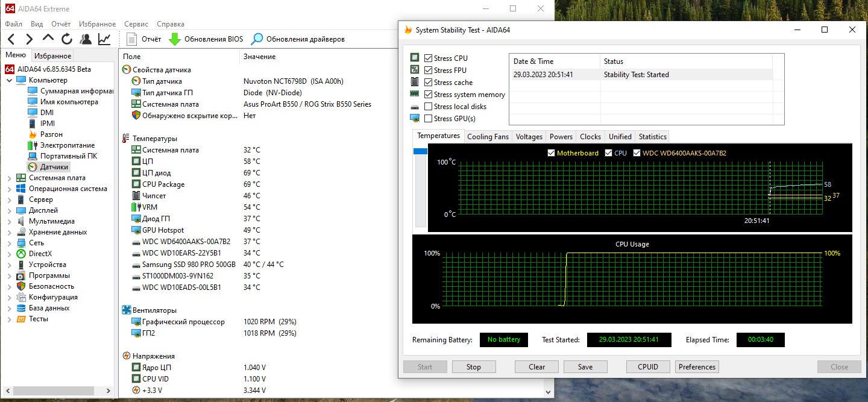Select Разгон flame item in the tree

coord(45,134)
